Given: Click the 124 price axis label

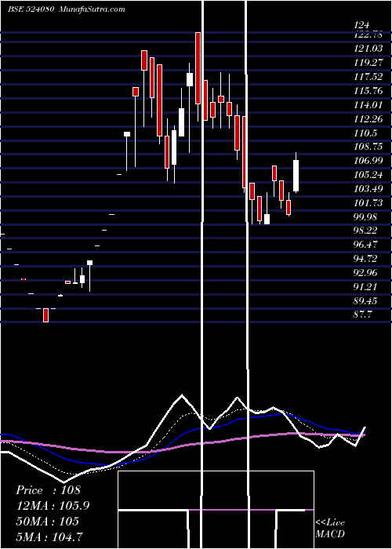Looking at the screenshot, I should (x=361, y=25).
